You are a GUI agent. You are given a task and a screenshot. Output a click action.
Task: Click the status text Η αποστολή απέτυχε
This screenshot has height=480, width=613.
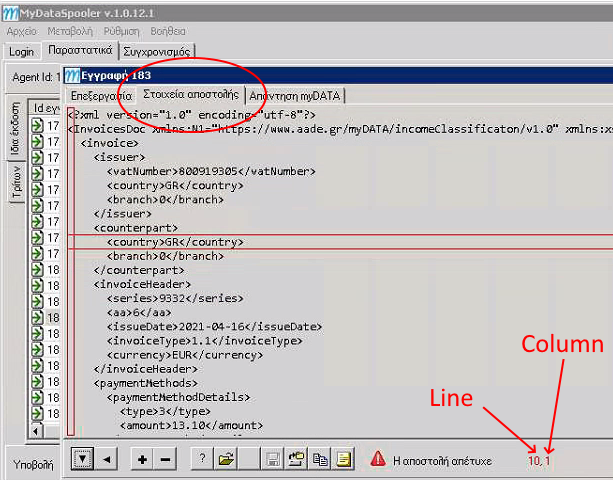point(442,461)
